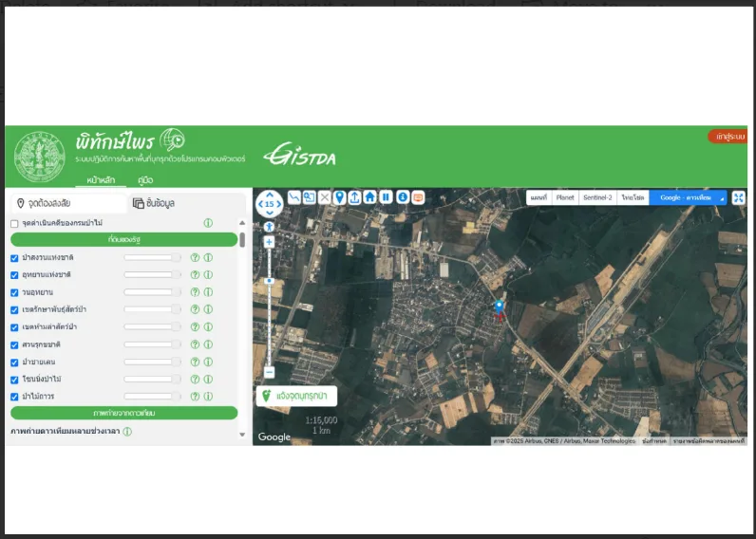The width and height of the screenshot is (756, 539).
Task: Click layer list scrollbar up arrow
Action: [x=242, y=223]
